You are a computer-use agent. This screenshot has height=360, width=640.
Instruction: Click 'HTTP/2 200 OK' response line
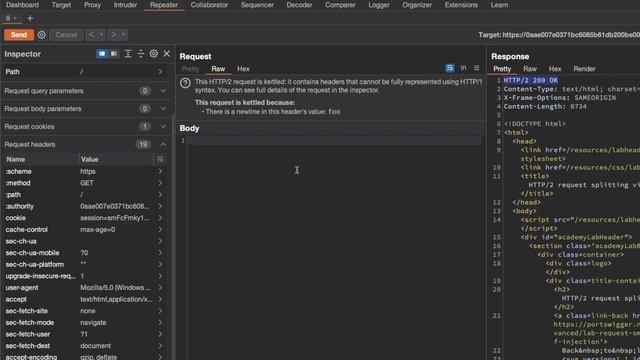point(531,80)
